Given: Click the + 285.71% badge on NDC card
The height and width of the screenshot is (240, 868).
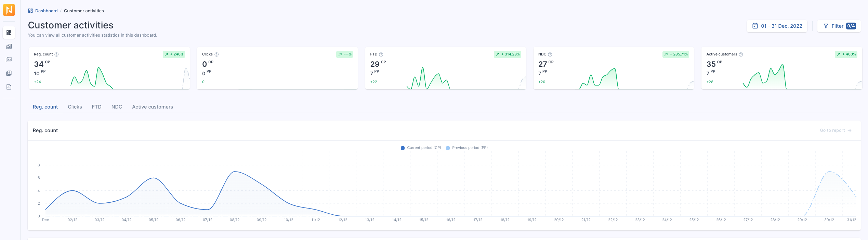Looking at the screenshot, I should click(676, 54).
